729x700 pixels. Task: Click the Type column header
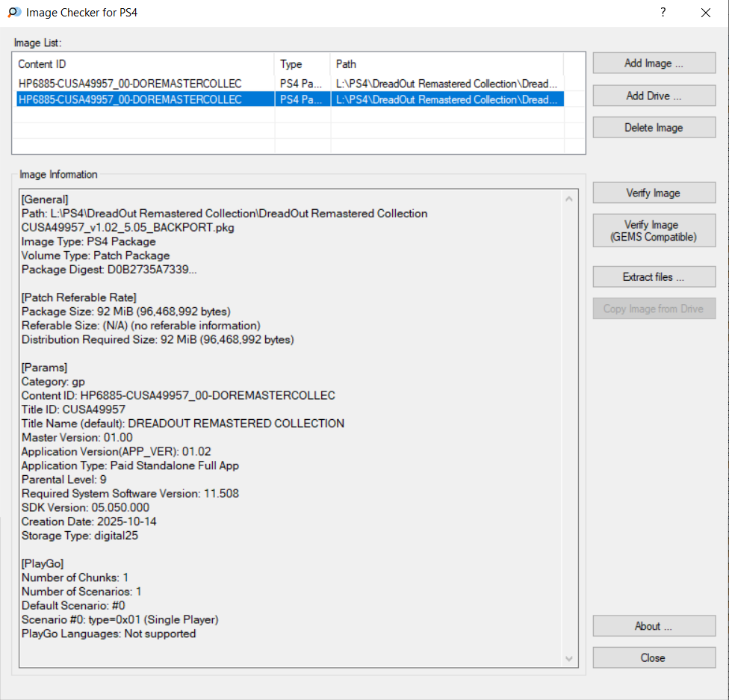[302, 64]
